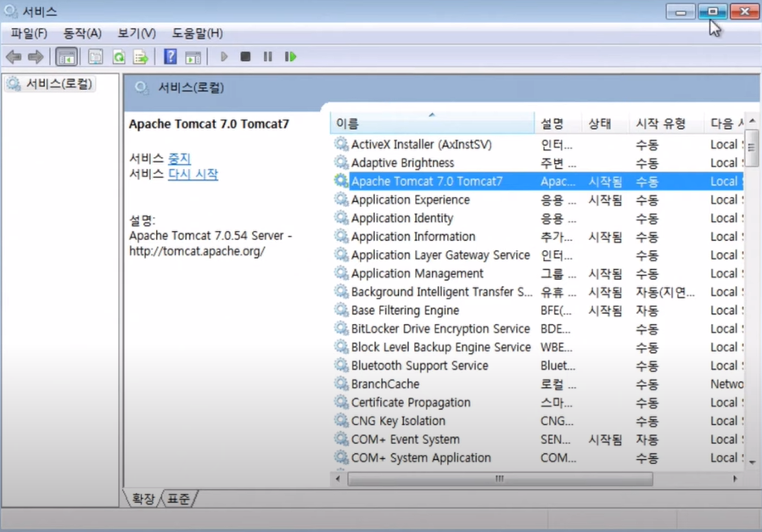Select COM+ System Application service name
The width and height of the screenshot is (762, 532).
pyautogui.click(x=421, y=457)
